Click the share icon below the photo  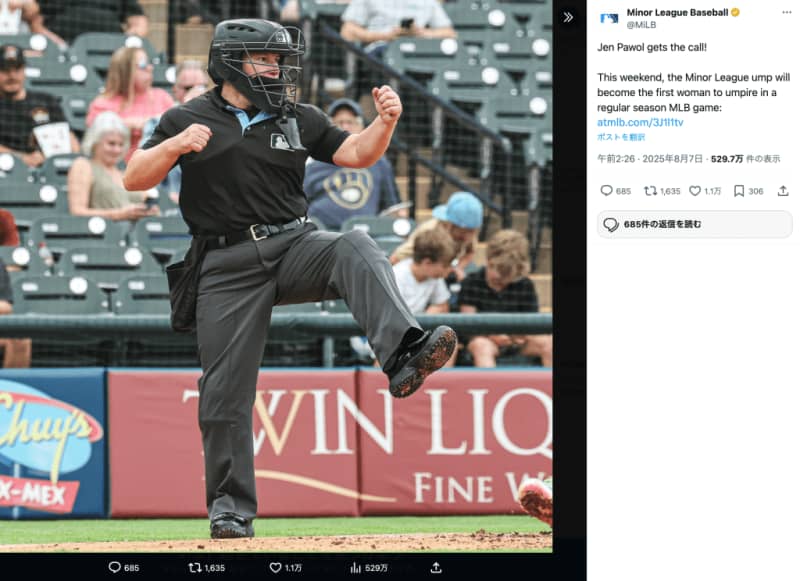[x=436, y=567]
